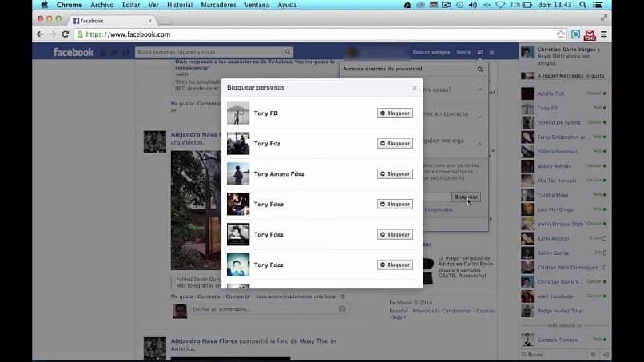
Task: Click Bloquear in privacy shortcuts panel
Action: coord(466,197)
